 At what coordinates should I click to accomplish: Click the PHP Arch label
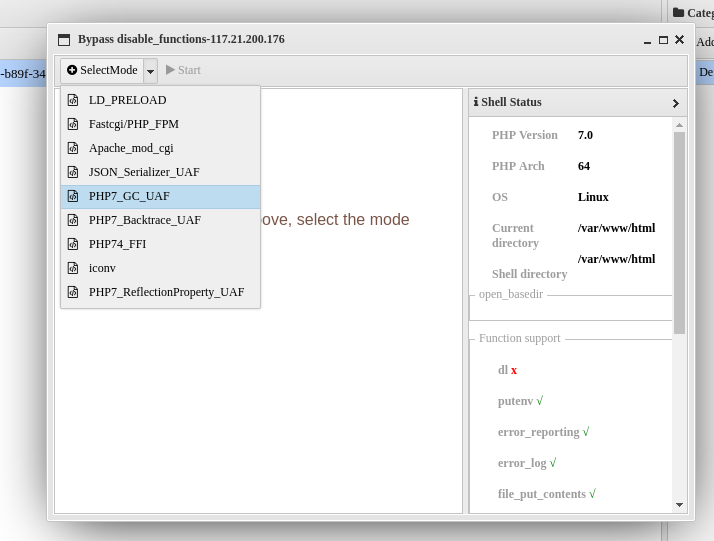[518, 166]
